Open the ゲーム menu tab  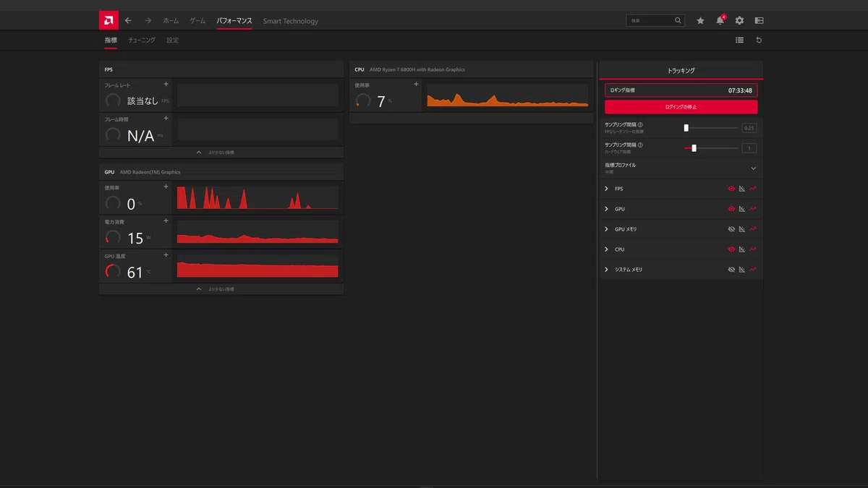coord(197,21)
